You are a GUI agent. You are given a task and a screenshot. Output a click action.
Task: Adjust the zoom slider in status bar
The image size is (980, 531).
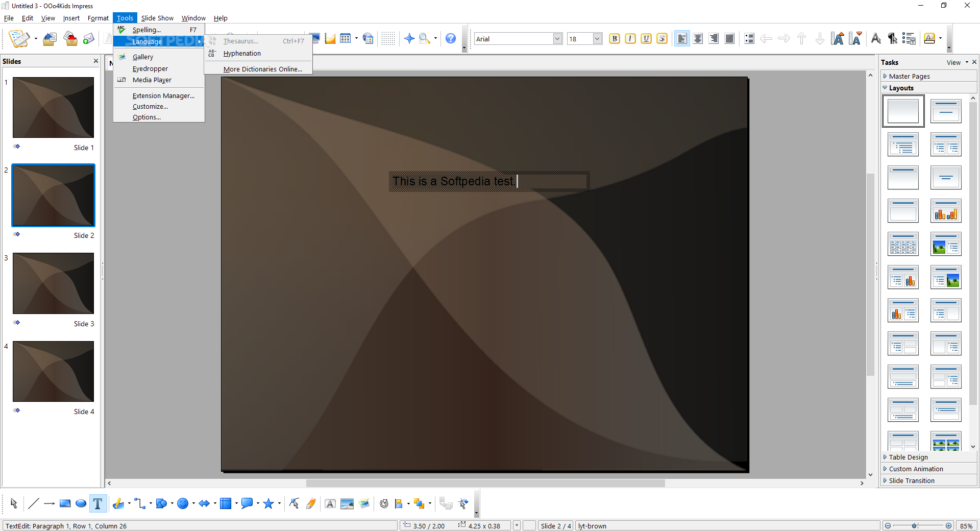click(x=914, y=526)
